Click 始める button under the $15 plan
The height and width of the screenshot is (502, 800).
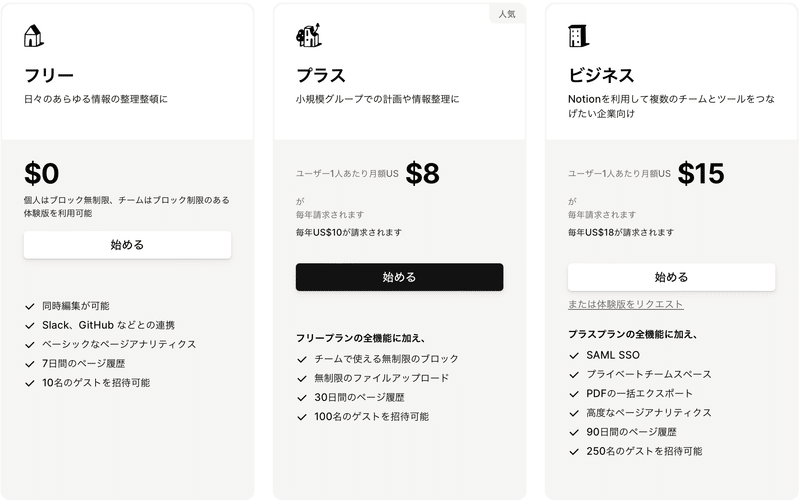pos(671,277)
